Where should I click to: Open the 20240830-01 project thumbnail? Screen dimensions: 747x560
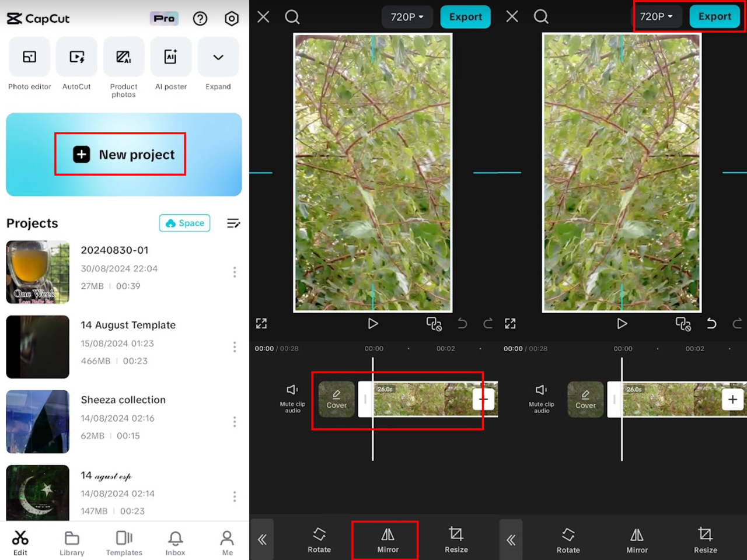[37, 272]
